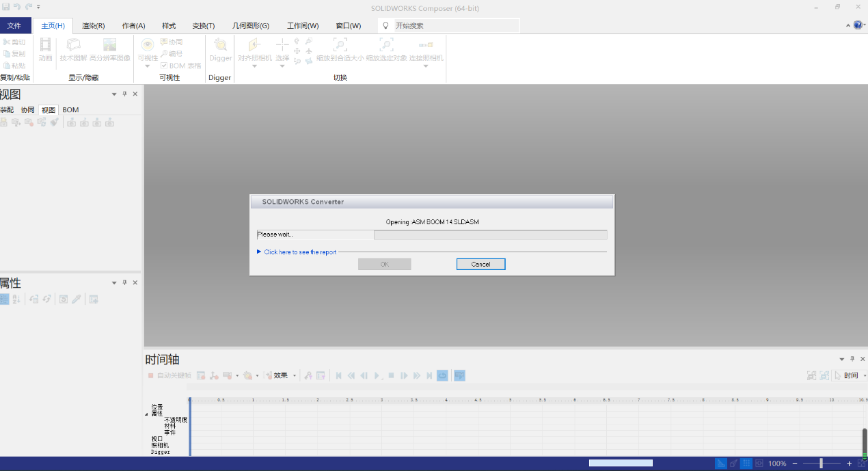This screenshot has height=471, width=868.
Task: Toggle the loop playback button in timeline
Action: [x=442, y=375]
